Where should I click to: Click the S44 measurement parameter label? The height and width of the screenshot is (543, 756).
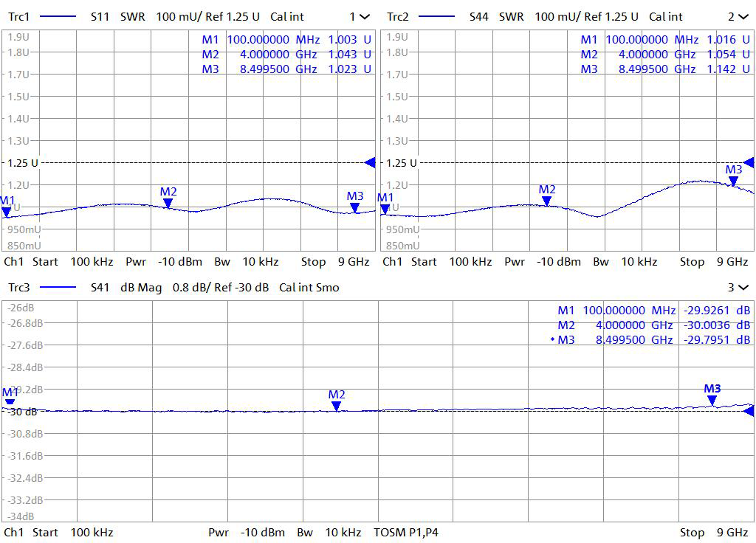tap(478, 16)
